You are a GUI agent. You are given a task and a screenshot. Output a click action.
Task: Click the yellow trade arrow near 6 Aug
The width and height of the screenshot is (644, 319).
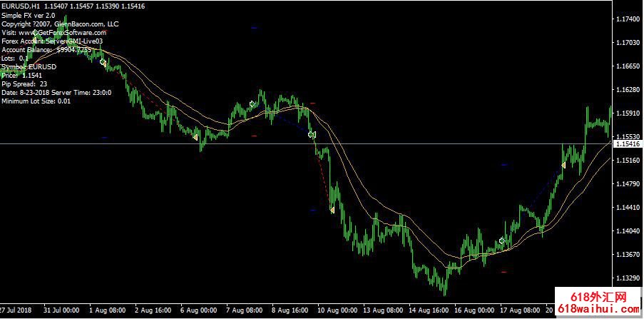[195, 136]
